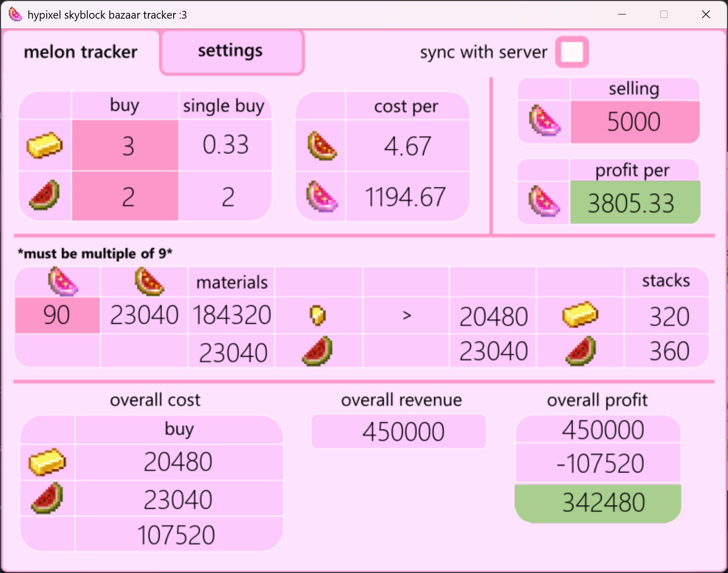Click the stacks column header

666,281
